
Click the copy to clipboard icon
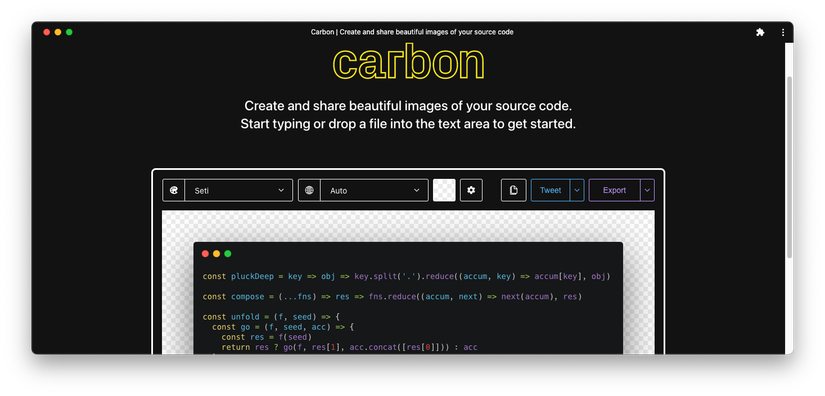[514, 190]
